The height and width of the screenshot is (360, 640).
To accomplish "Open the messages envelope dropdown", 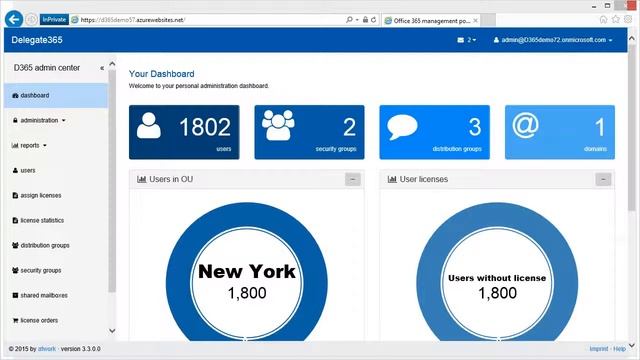I will [x=467, y=40].
